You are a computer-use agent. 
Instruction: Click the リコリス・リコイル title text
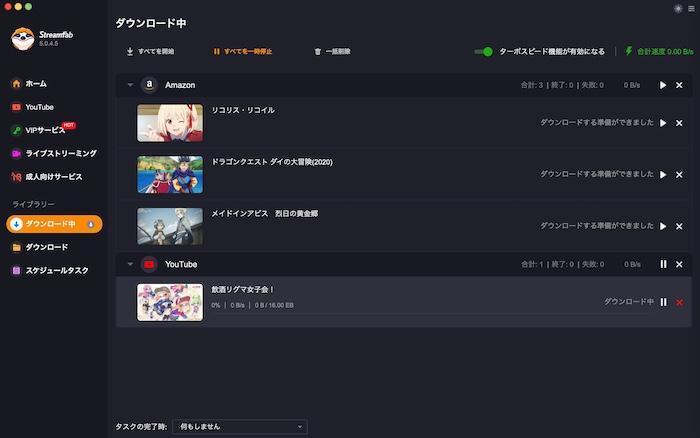pos(243,110)
